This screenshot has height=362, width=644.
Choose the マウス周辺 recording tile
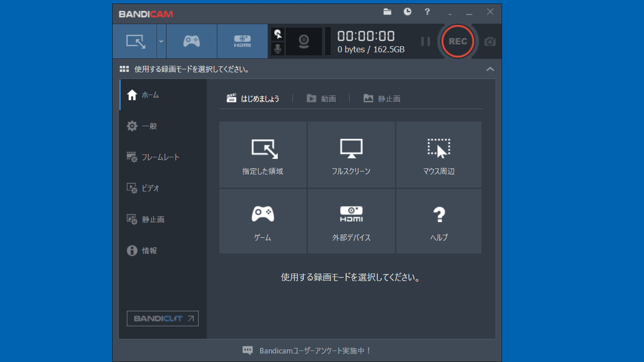click(x=439, y=154)
